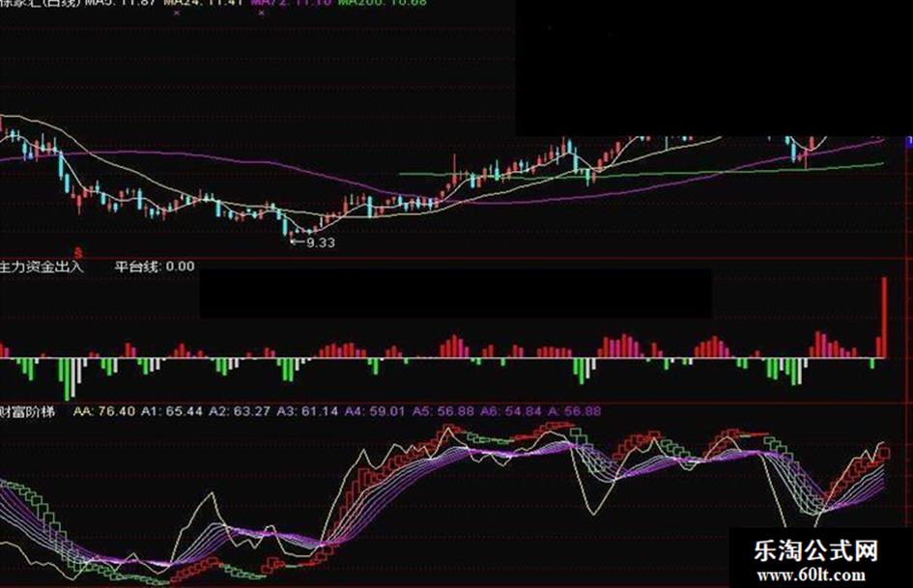Screen dimensions: 913x588
Task: Open the www.60lt.com website link
Action: [x=812, y=575]
